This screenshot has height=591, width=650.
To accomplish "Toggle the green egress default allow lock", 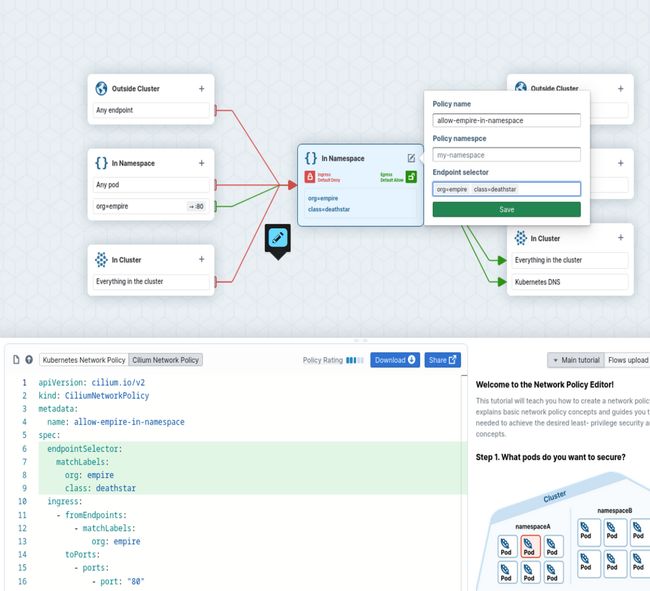I will click(411, 177).
